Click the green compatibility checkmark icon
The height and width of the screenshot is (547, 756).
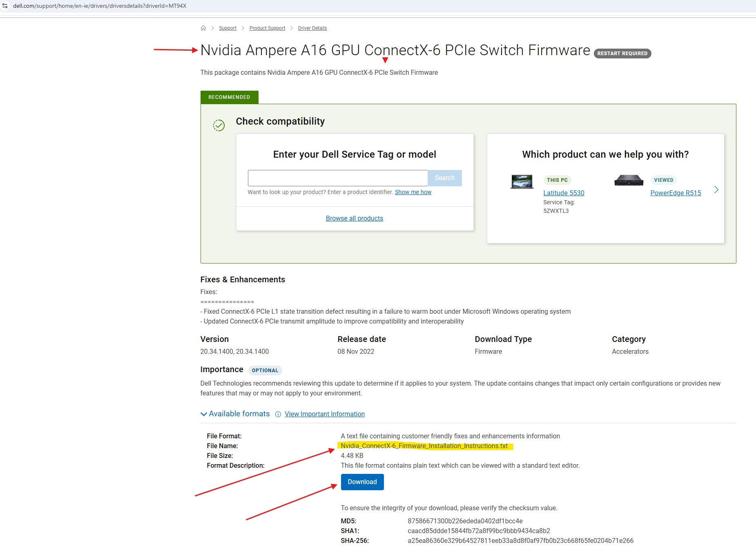tap(219, 126)
